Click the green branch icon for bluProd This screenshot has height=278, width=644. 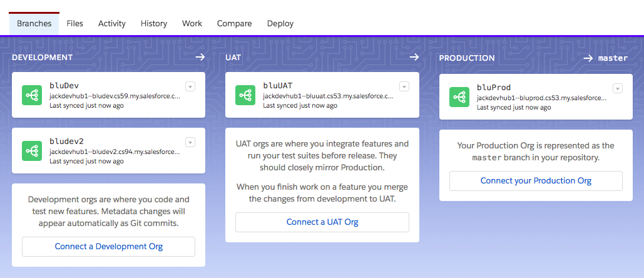point(459,97)
